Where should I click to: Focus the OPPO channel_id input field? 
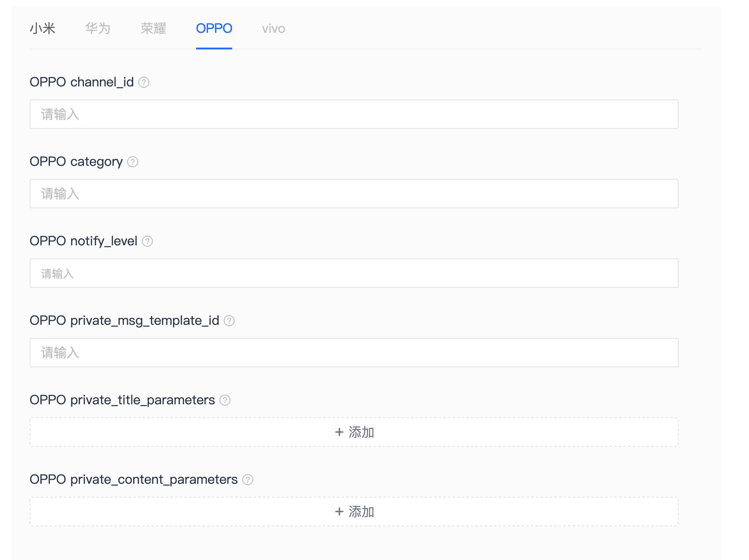[x=354, y=114]
